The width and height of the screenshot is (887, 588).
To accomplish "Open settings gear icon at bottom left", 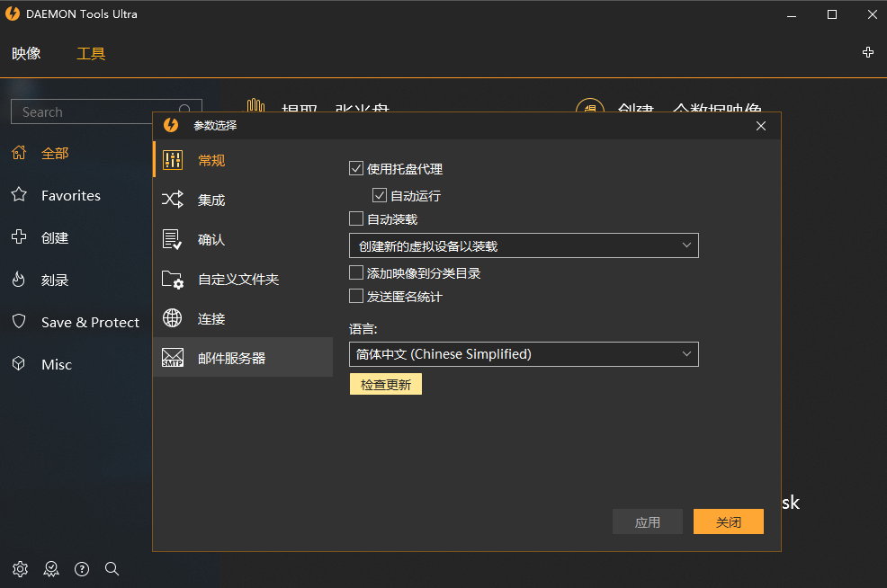I will (21, 569).
